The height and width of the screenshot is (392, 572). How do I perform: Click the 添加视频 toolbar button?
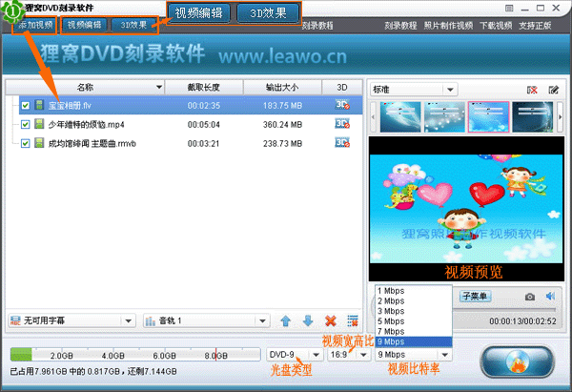(x=34, y=25)
